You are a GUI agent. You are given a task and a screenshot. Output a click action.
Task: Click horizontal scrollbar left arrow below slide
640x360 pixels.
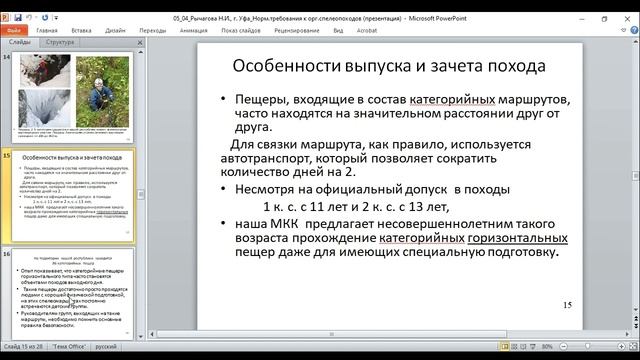click(x=152, y=334)
